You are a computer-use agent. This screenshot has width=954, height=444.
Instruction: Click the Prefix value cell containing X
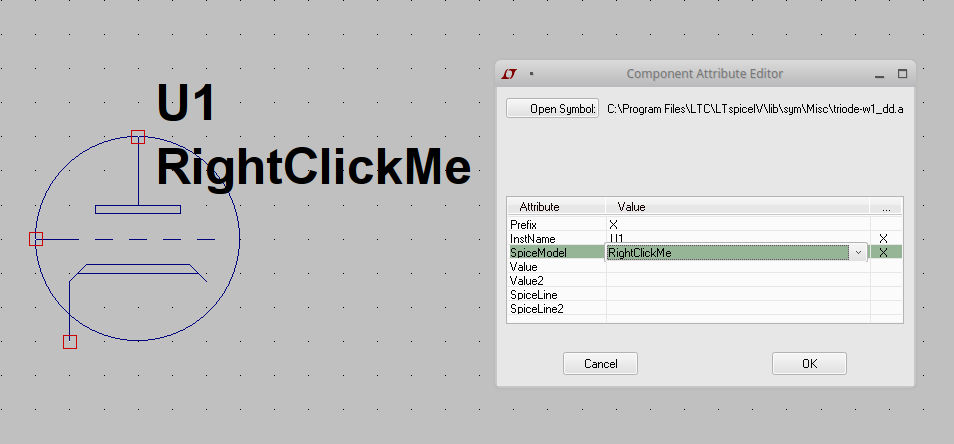coord(738,224)
